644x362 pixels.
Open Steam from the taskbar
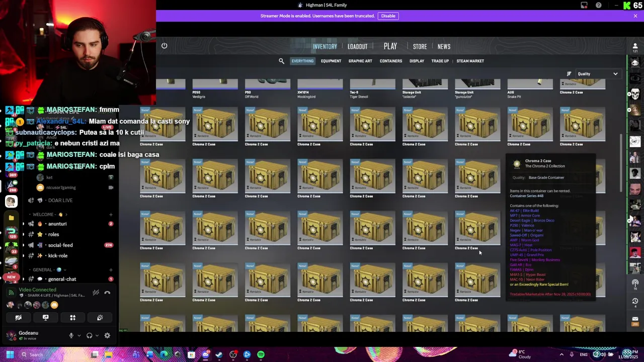pos(219,354)
